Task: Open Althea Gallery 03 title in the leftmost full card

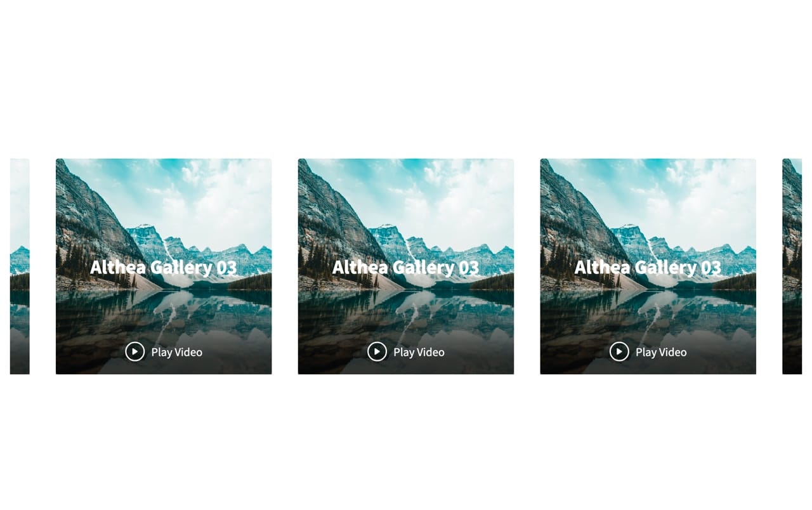Action: click(164, 267)
